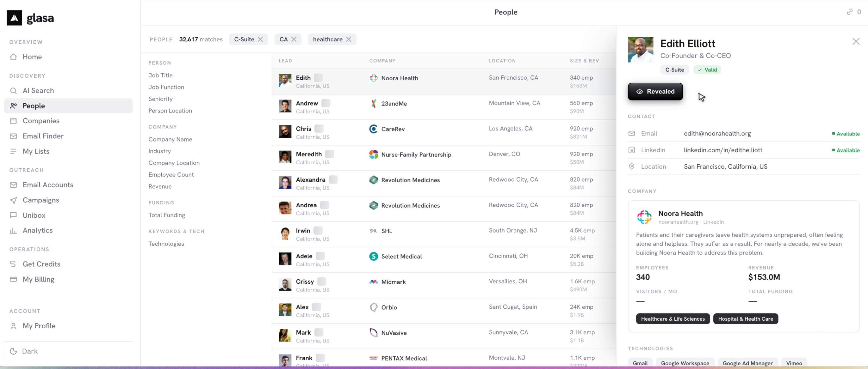Open Home from the sidebar
Screen dimensions: 868x369
tap(68, 57)
